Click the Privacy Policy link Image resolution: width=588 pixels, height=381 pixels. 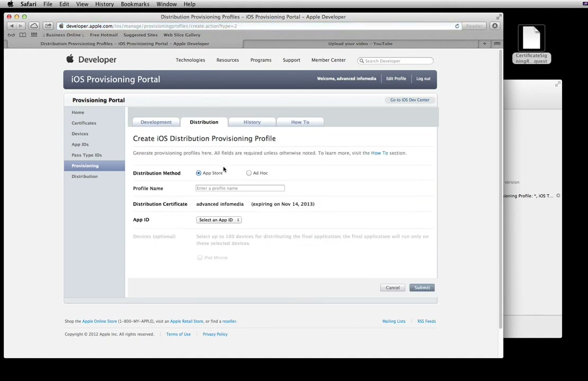(x=215, y=334)
